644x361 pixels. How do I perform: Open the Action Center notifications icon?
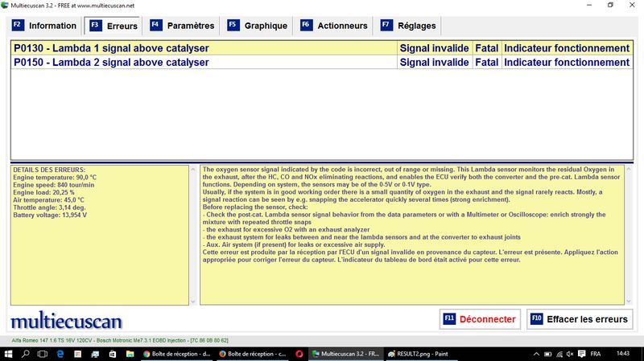[581, 354]
